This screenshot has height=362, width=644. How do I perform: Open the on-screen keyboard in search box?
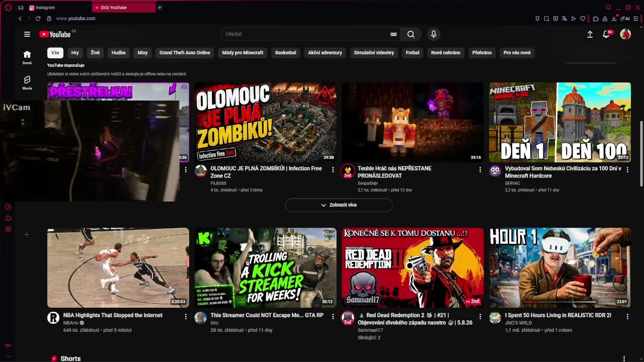tap(393, 34)
